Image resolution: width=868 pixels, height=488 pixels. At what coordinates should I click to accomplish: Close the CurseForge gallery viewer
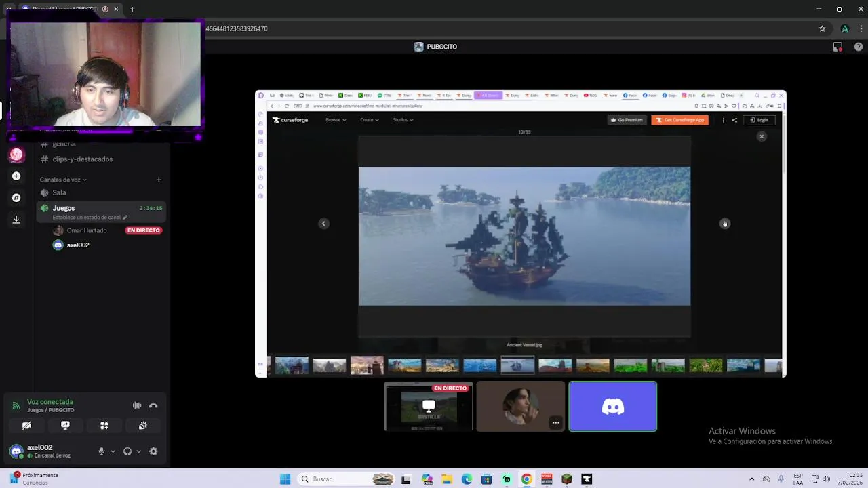point(762,136)
